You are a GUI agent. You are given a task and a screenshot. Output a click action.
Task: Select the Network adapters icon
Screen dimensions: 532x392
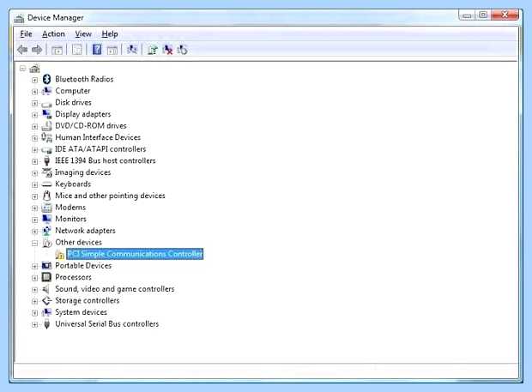(47, 231)
